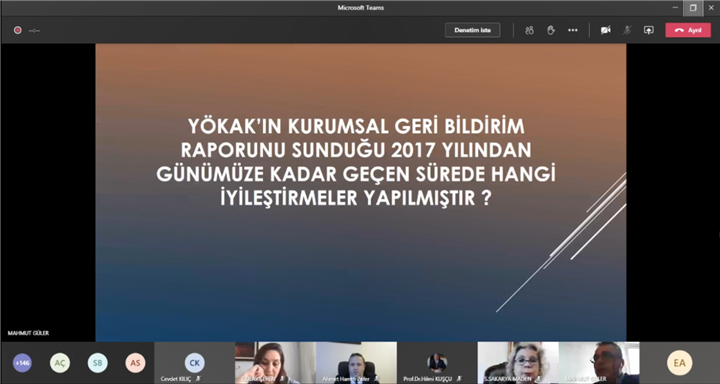
Task: Raise your hand in the meeting
Action: point(551,30)
